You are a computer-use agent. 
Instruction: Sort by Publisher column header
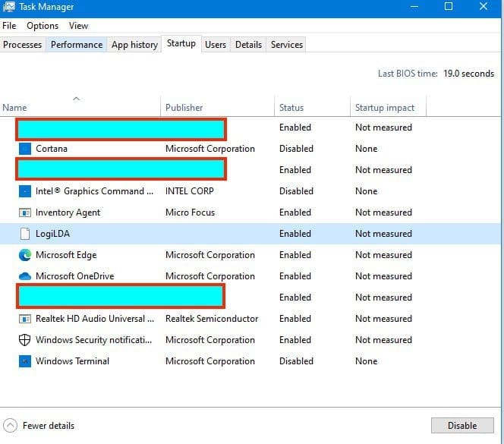click(x=184, y=108)
